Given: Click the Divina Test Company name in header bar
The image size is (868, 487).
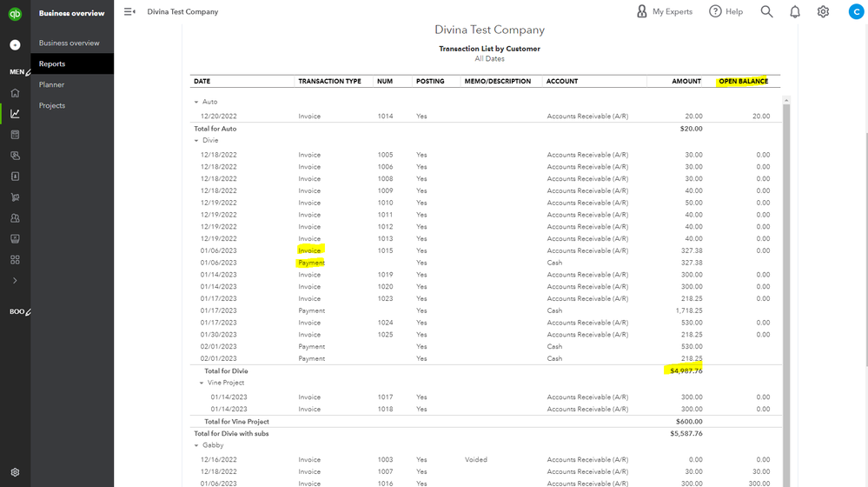Looking at the screenshot, I should tap(182, 11).
